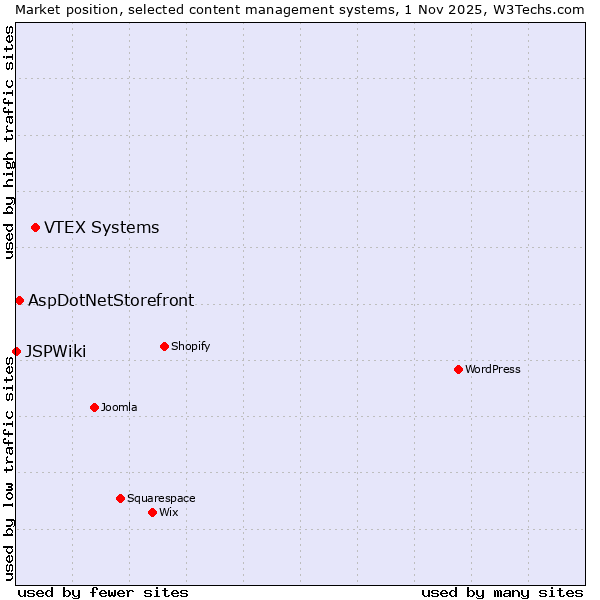
Task: Select the WordPress data point marker
Action: coord(458,369)
